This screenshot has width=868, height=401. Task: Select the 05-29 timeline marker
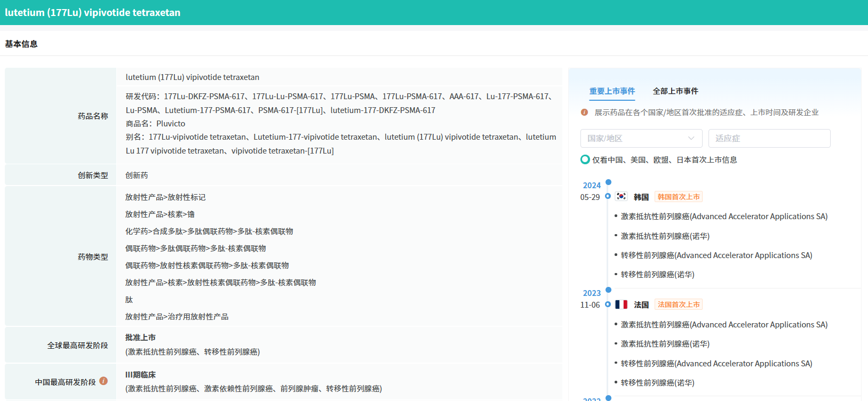point(608,196)
